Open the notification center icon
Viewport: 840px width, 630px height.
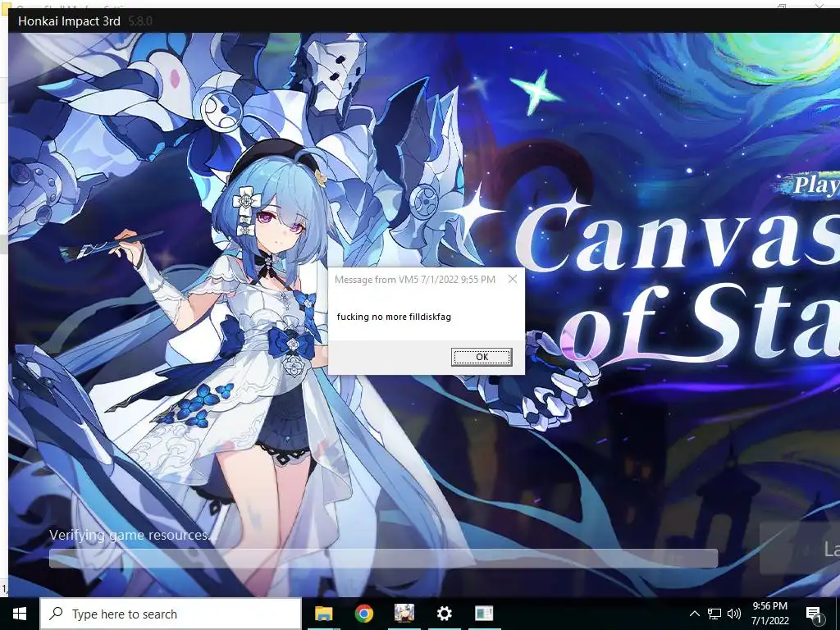[x=814, y=614]
